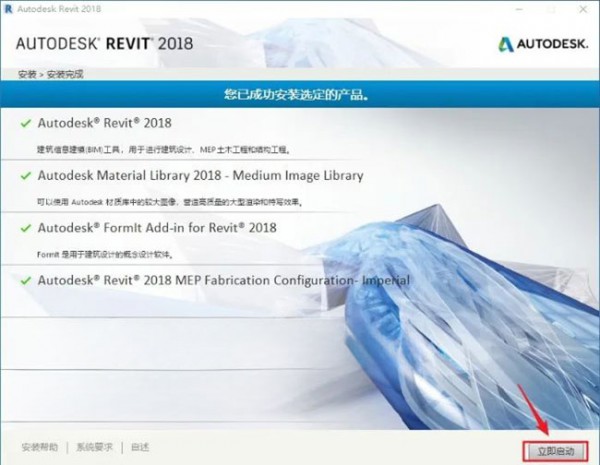Click the AUTODESK REVIT 2018 header title
Viewport: 600px width, 465px height.
pos(104,44)
